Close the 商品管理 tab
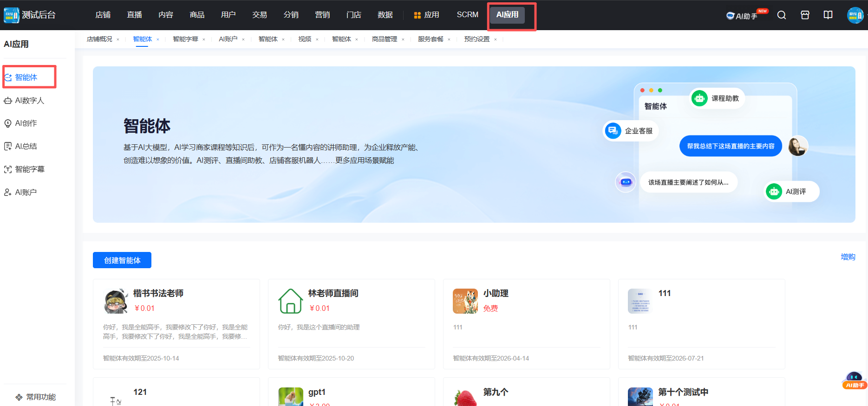 403,39
